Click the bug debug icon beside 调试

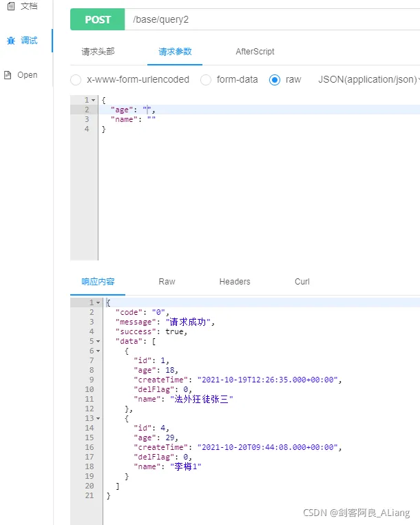click(x=11, y=41)
